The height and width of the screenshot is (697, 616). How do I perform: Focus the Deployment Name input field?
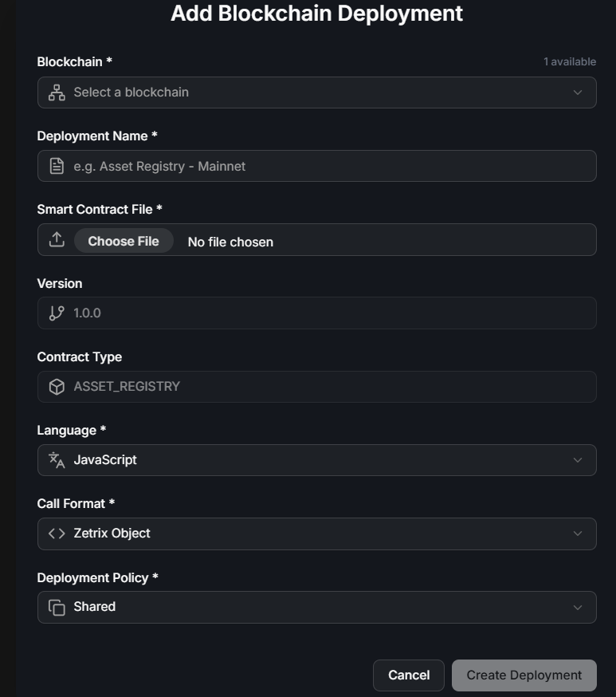click(327, 166)
